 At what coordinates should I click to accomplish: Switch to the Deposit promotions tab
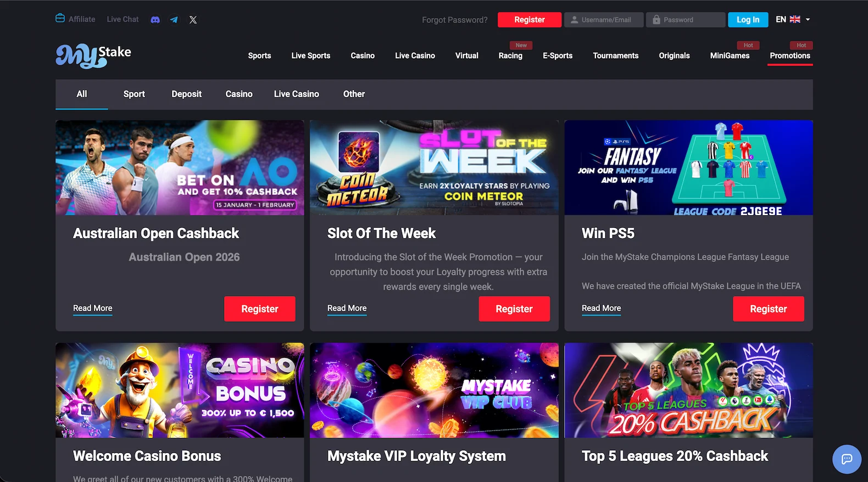[x=187, y=94]
